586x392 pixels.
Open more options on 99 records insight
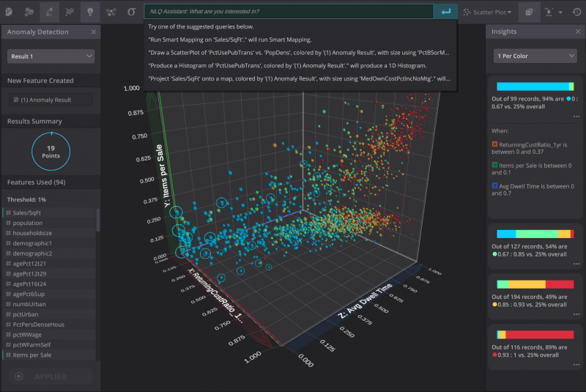coord(576,117)
